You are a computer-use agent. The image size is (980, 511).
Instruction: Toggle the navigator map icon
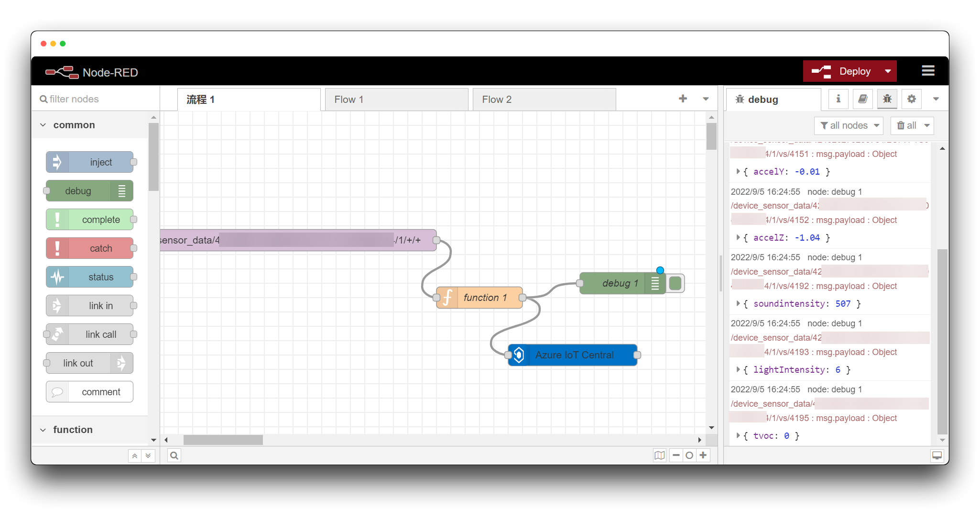coord(660,455)
